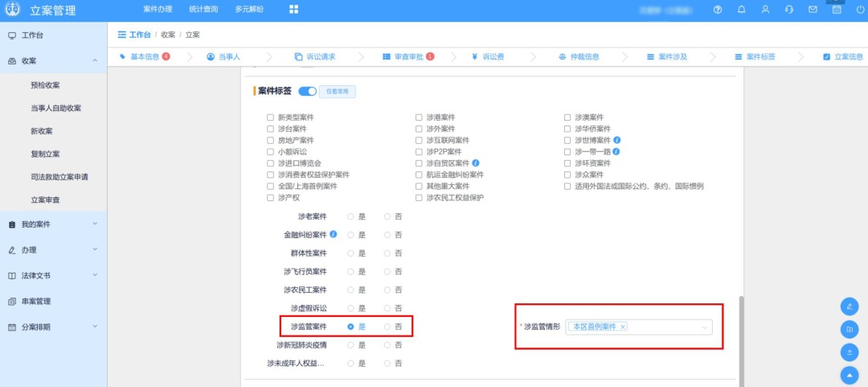Switch to the 诉讼费 step tab
868x387 pixels.
(487, 57)
